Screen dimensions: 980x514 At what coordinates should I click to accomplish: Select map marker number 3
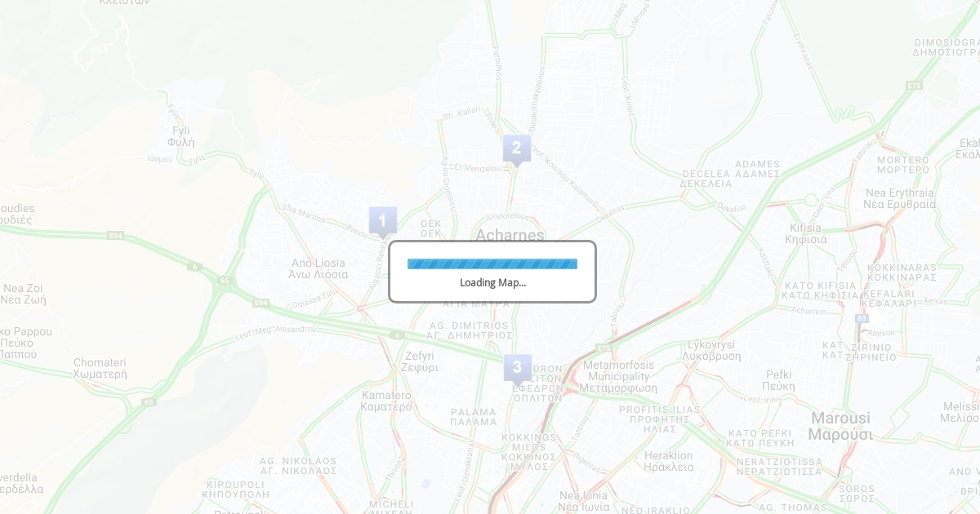[x=517, y=368]
